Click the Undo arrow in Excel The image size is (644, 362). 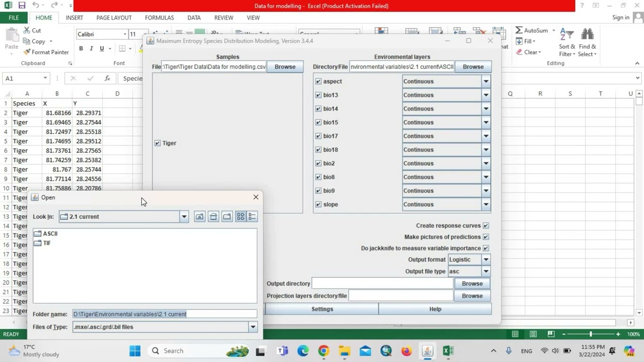[35, 6]
